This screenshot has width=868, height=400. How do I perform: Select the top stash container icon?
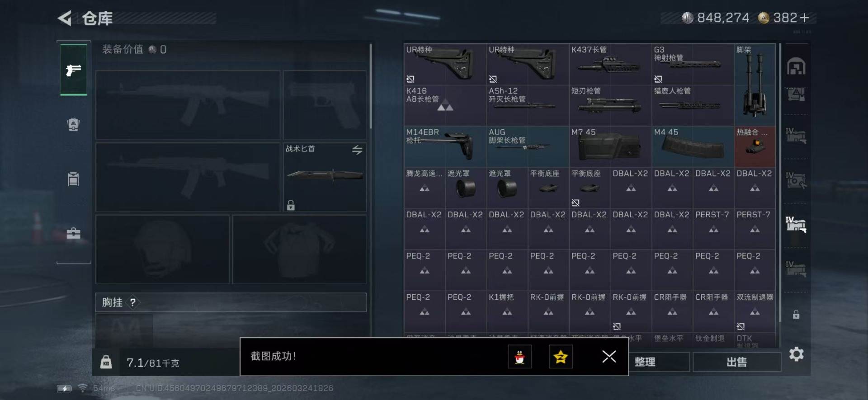796,67
